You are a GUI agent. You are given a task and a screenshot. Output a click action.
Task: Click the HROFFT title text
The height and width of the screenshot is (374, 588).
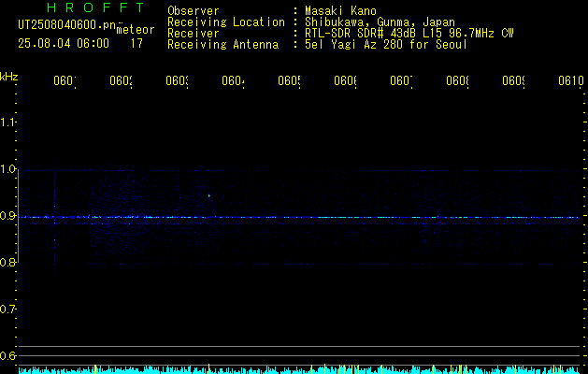(x=95, y=7)
